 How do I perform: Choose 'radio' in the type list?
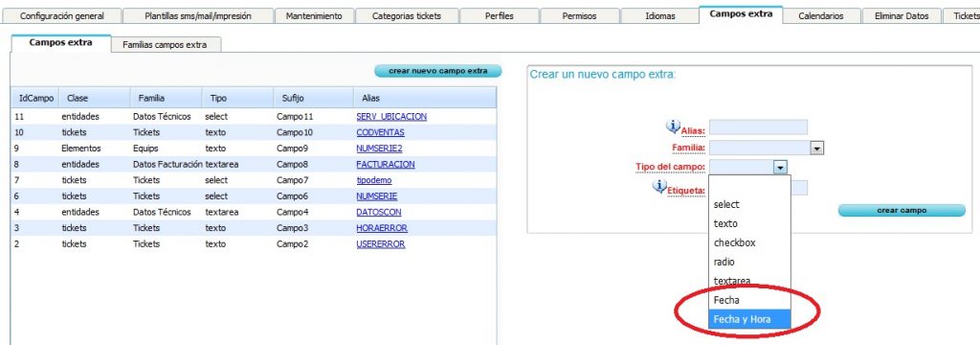749,262
